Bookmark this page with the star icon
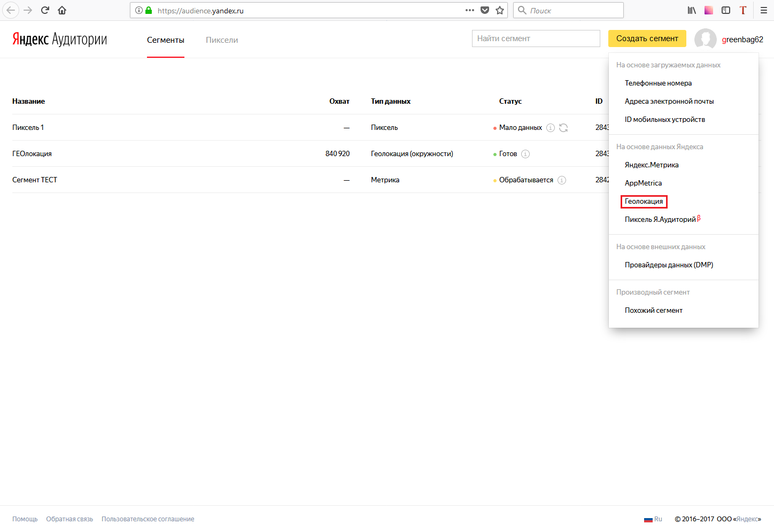This screenshot has height=532, width=774. [x=500, y=10]
